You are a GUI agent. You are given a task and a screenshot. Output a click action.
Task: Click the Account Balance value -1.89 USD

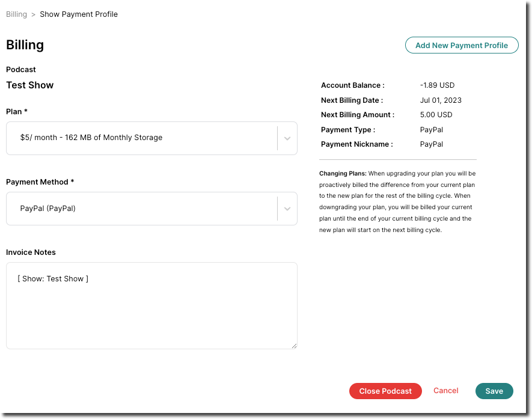coord(436,85)
